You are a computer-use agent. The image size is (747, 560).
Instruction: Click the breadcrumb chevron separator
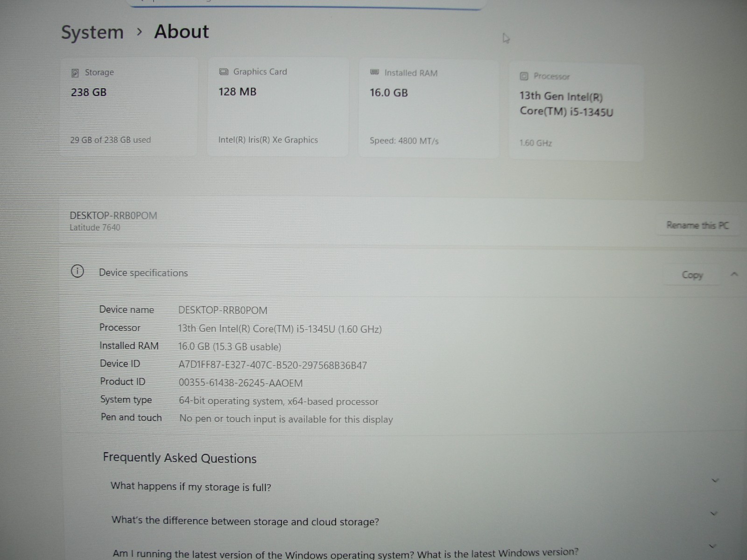tap(139, 32)
